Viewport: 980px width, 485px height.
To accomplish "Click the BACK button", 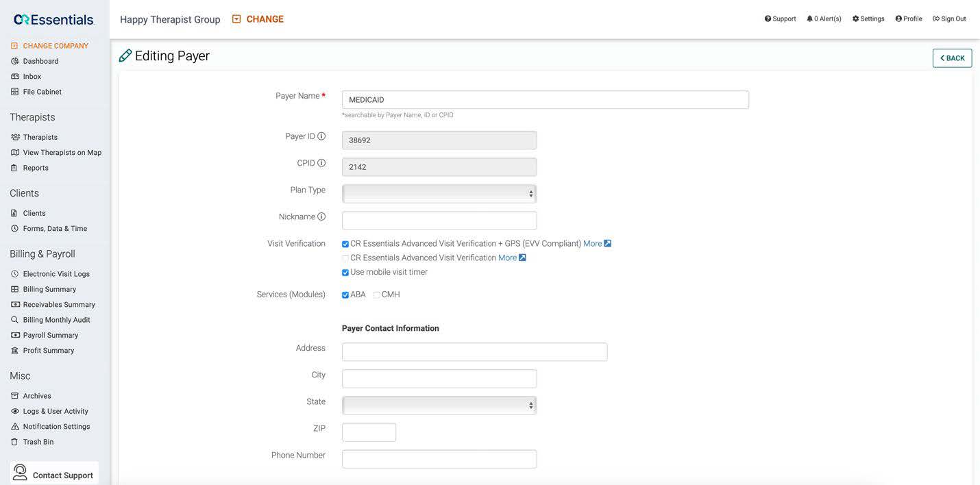I will [952, 58].
